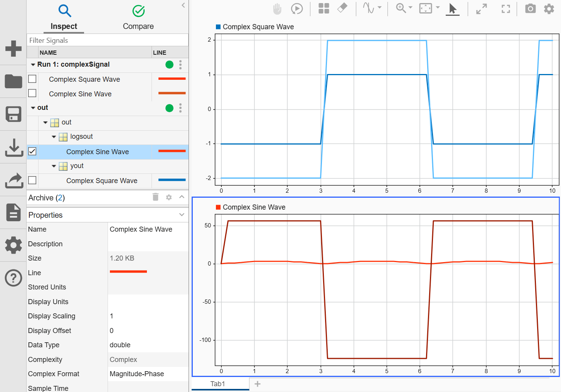Click the data cursor waveform icon
The width and height of the screenshot is (561, 392).
(x=369, y=8)
